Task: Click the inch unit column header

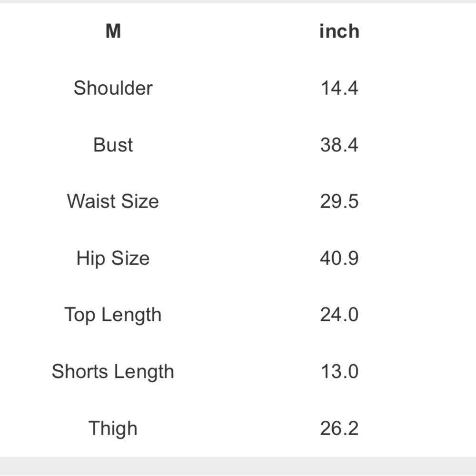Action: pyautogui.click(x=339, y=31)
